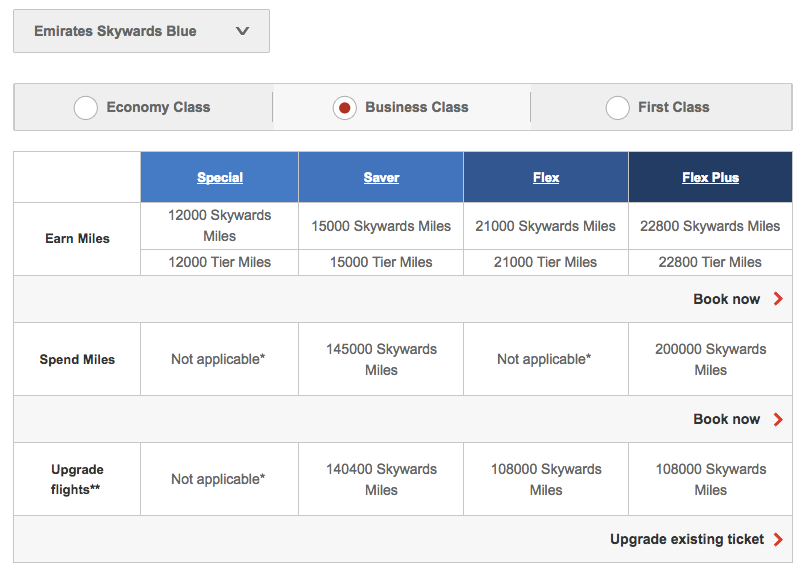The image size is (800, 570).
Task: Click the 22800 Tier Miles cell
Action: 710,262
